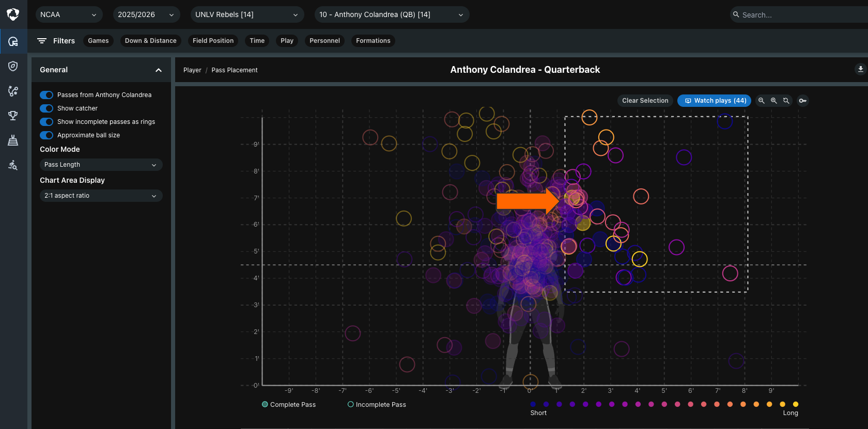Open the Pass Length color mode dropdown
868x429 pixels.
point(101,165)
